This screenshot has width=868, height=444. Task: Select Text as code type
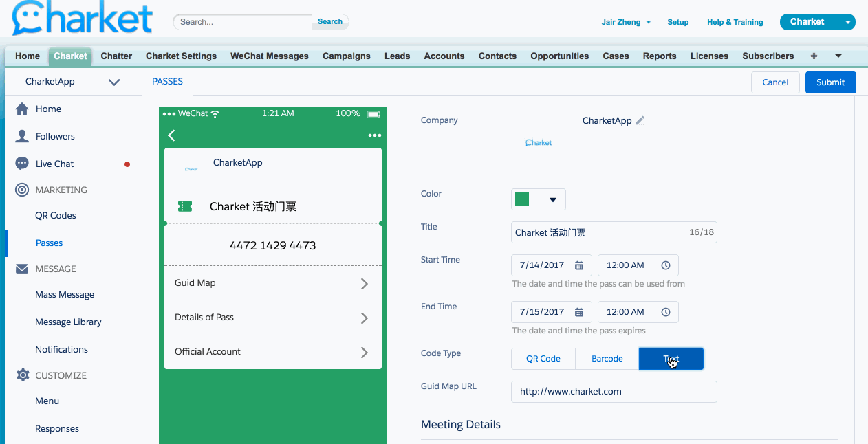coord(671,359)
